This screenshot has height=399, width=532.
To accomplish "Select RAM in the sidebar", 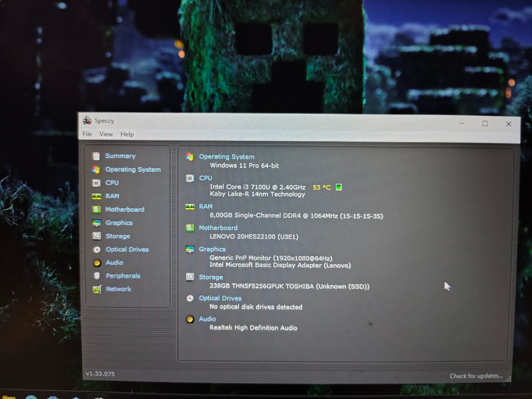I will click(112, 196).
